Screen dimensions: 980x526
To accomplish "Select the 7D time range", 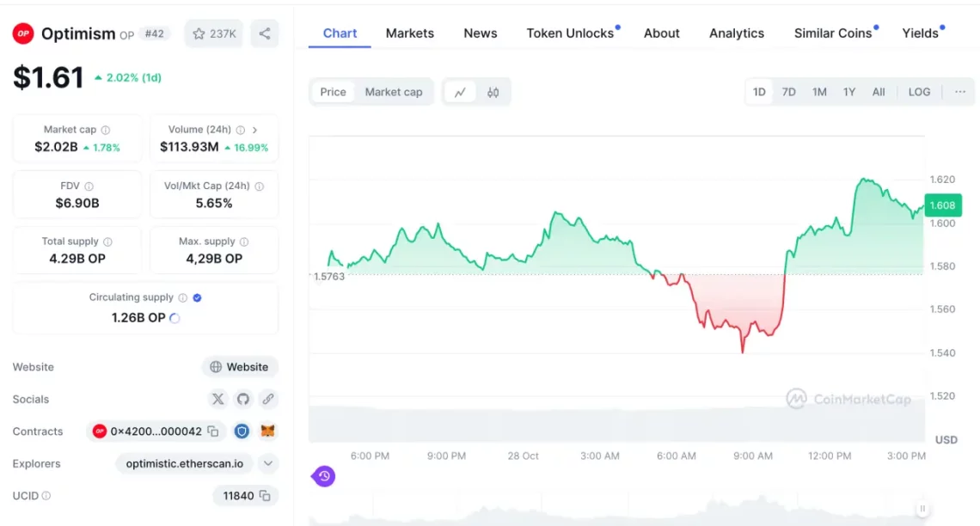I will click(x=788, y=92).
